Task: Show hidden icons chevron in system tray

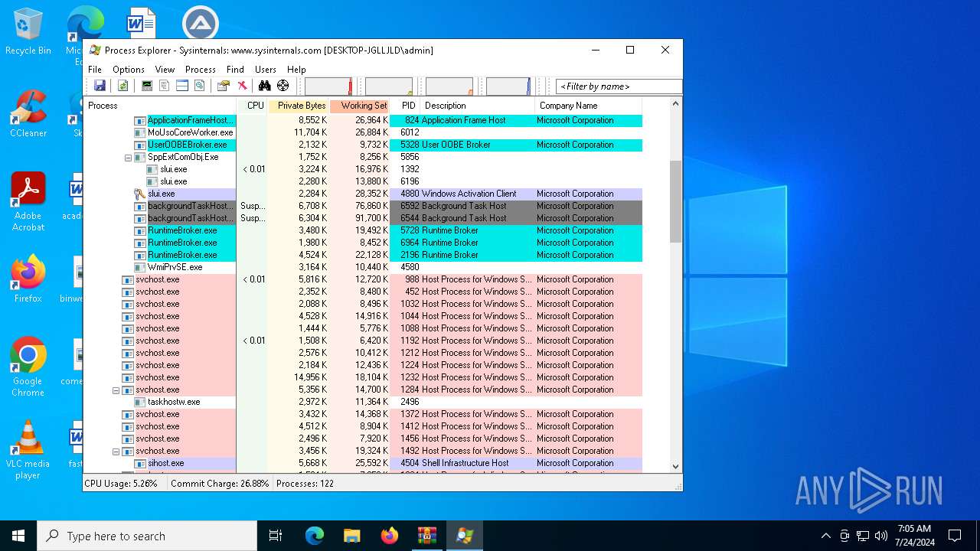Action: click(825, 536)
